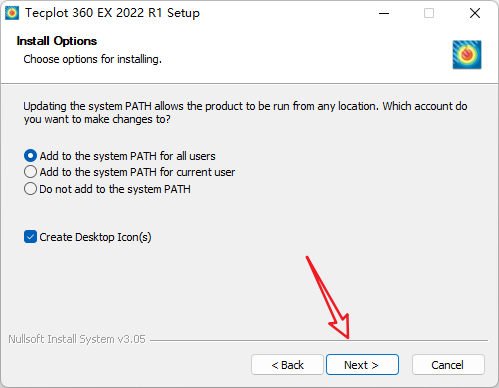Viewport: 499px width, 388px height.
Task: Cancel the Tecplot setup
Action: tap(448, 365)
